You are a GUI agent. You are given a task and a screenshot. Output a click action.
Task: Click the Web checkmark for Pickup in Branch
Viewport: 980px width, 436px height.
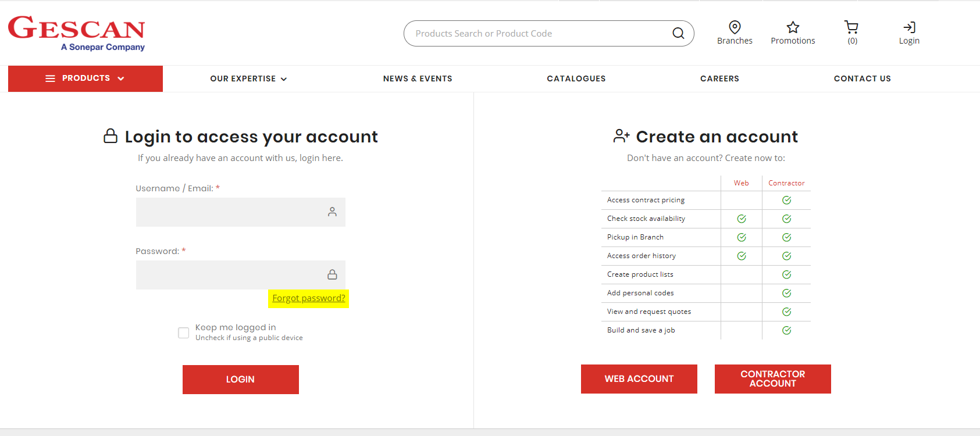741,237
